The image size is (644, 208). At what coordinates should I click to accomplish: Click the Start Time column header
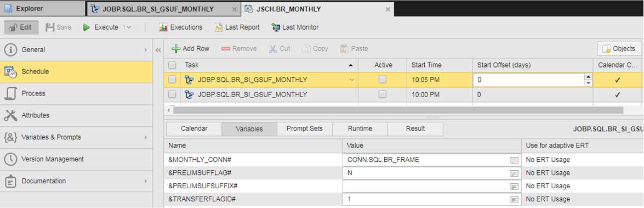439,65
